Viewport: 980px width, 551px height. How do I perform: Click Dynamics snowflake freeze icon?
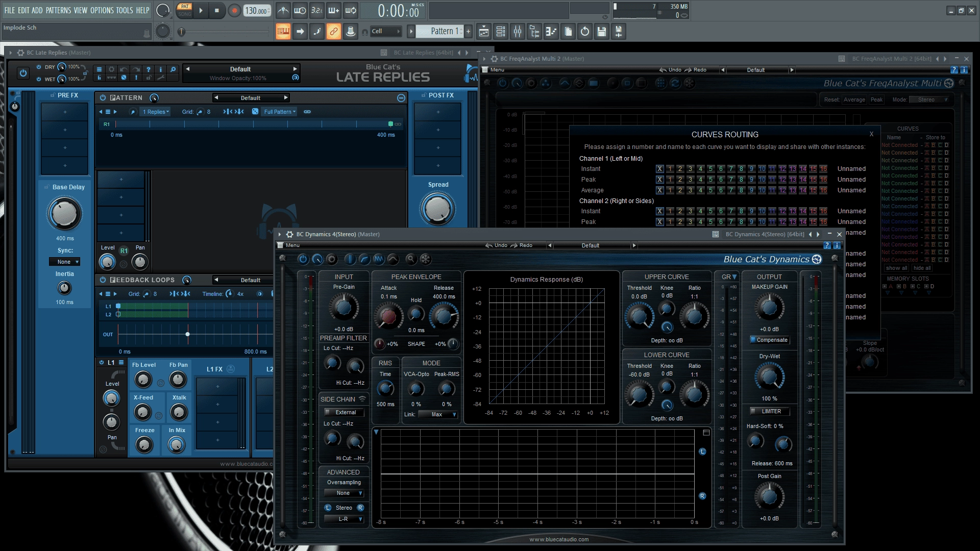tap(425, 259)
